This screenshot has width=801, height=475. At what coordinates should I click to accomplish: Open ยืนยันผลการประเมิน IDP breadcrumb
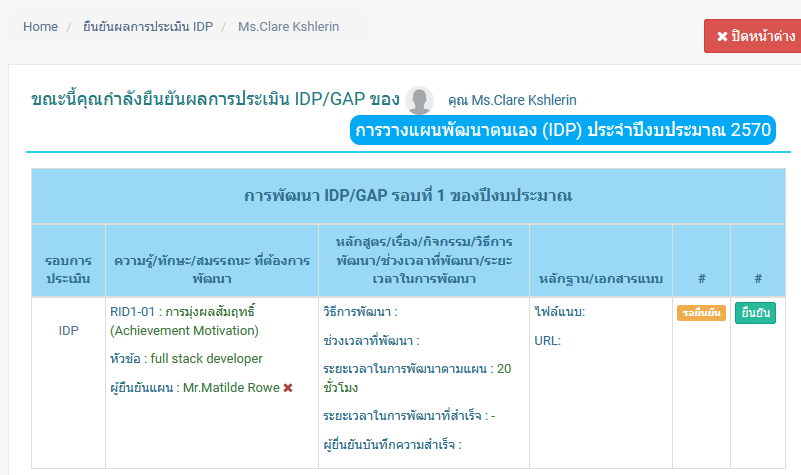coord(148,27)
